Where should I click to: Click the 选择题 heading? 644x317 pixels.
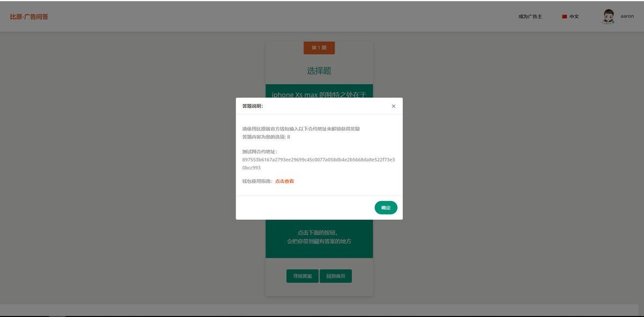(x=319, y=71)
